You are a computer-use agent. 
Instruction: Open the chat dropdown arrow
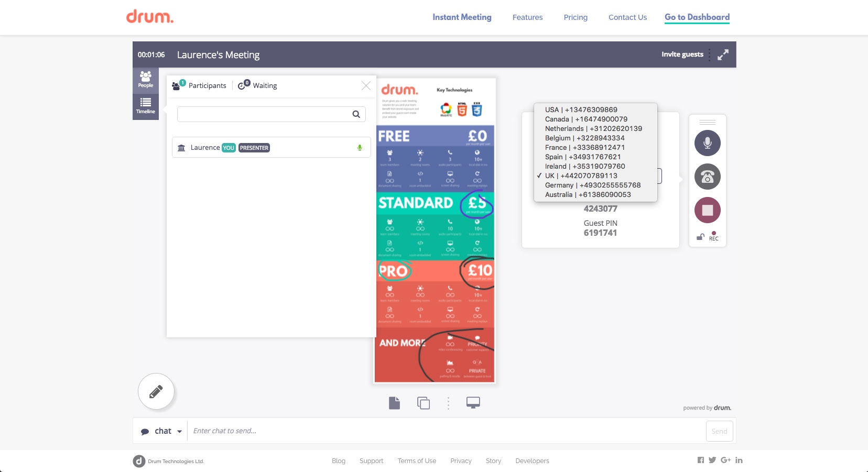[179, 431]
